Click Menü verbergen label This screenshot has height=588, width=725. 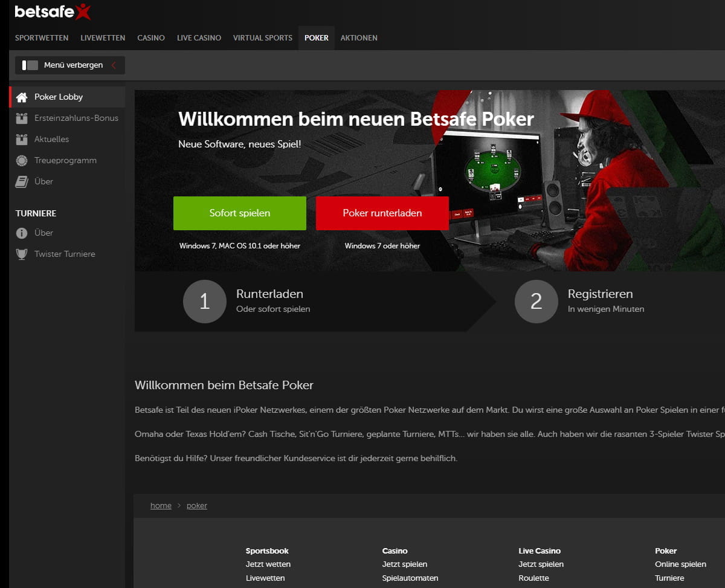tap(74, 65)
